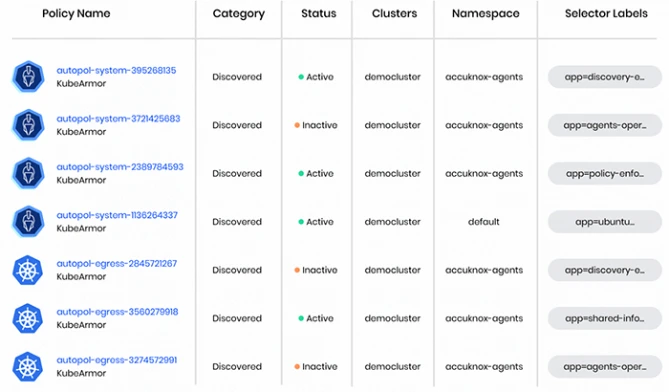This screenshot has width=669, height=392.
Task: Open policy autopol-system-395268135
Action: (x=116, y=70)
